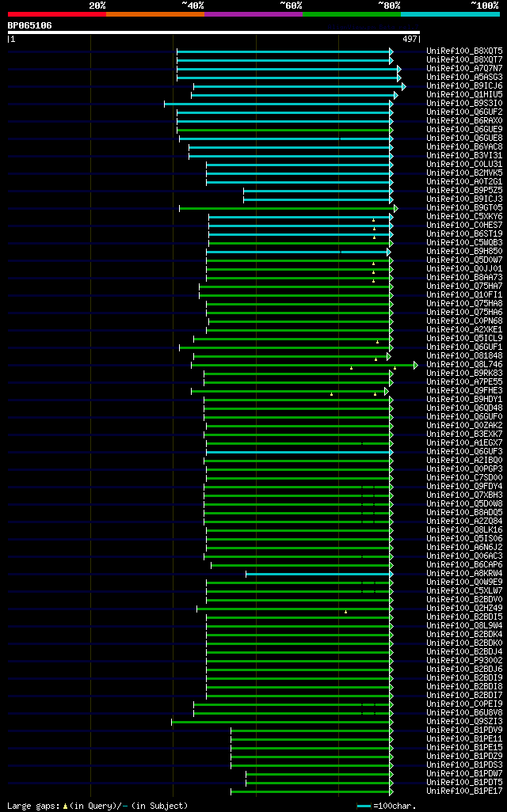Click the red 20% identity legend segment
This screenshot has height=812, width=507.
coord(56,14)
